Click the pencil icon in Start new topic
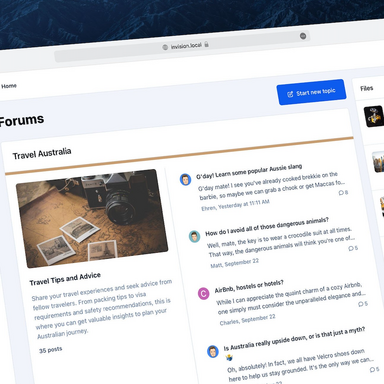Screen dimensions: 384x384 click(290, 94)
